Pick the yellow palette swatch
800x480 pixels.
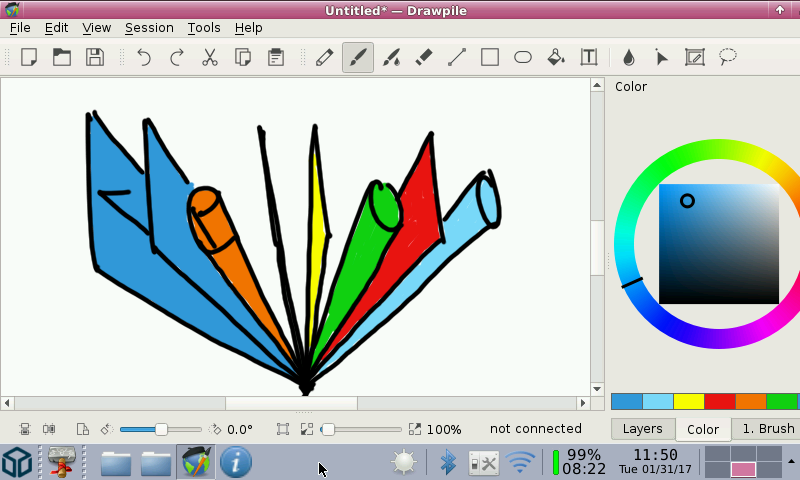(689, 401)
